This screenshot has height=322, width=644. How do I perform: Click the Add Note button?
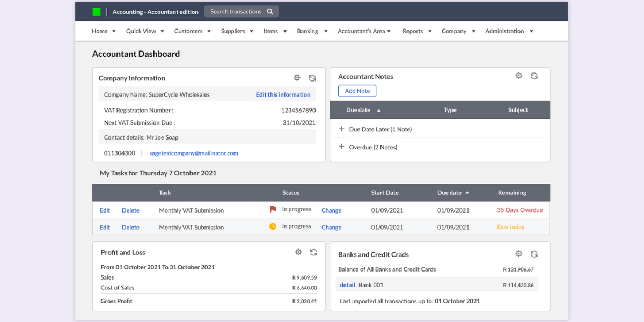click(x=357, y=90)
